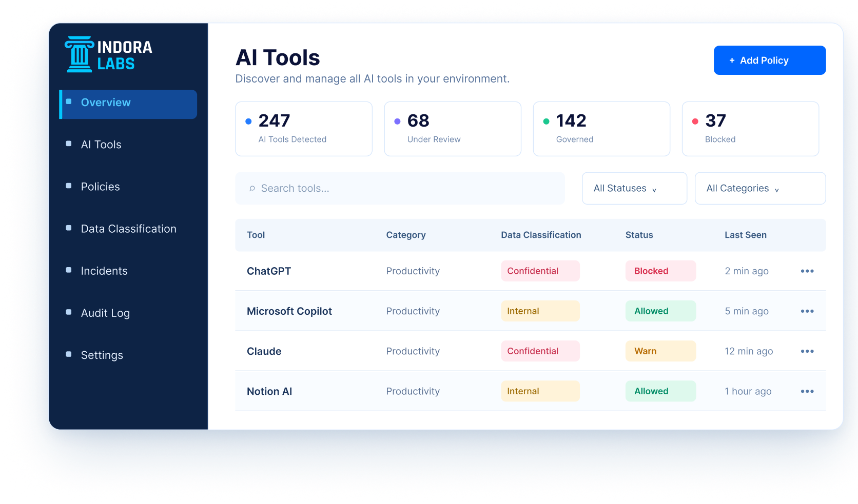
Task: Click the plus icon in Add Policy
Action: coord(732,61)
